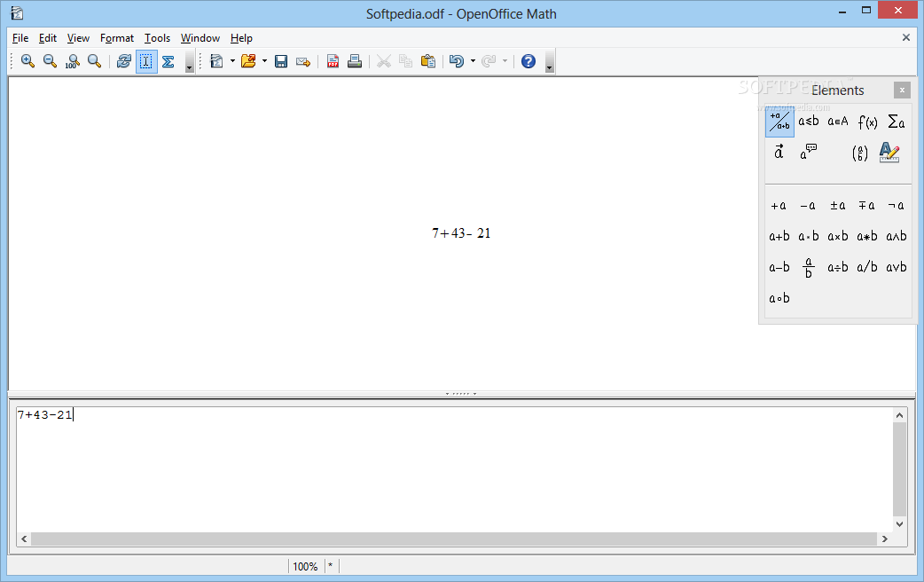Viewport: 924px width, 582px height.
Task: Insert the ¬a Boolean NOT element
Action: point(897,205)
